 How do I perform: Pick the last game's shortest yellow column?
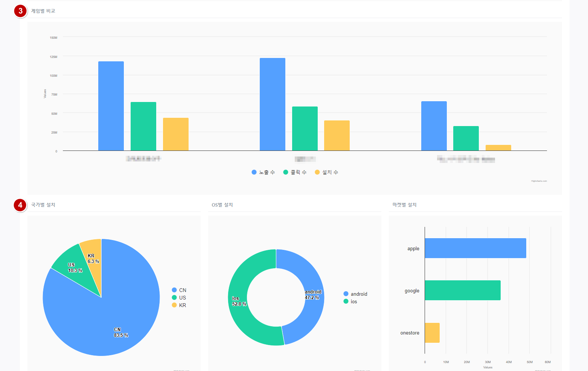tap(498, 148)
